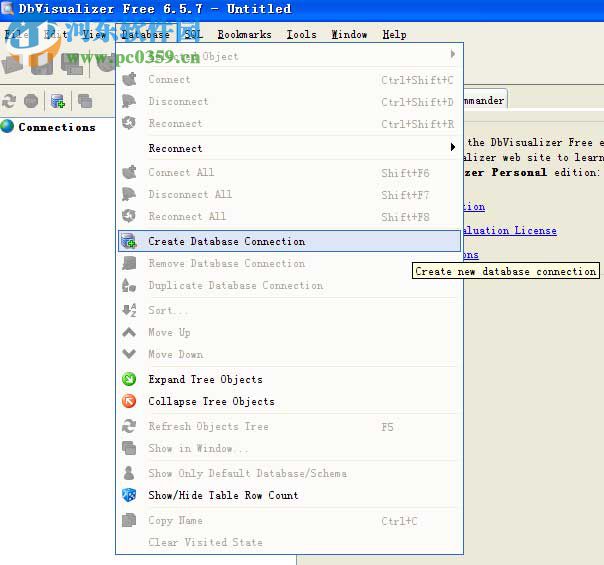Switch to the SQL Commander tab
Screen dimensions: 604x565
(x=485, y=100)
